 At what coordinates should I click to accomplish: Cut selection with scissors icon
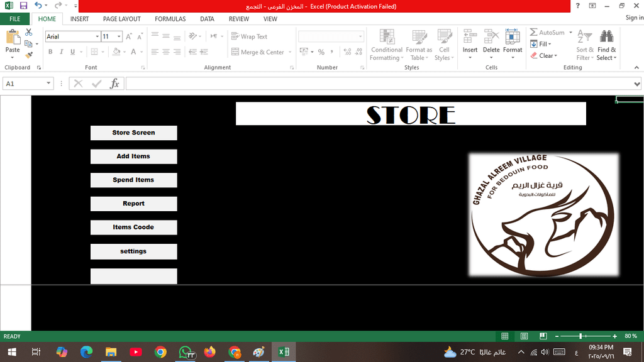[x=29, y=32]
